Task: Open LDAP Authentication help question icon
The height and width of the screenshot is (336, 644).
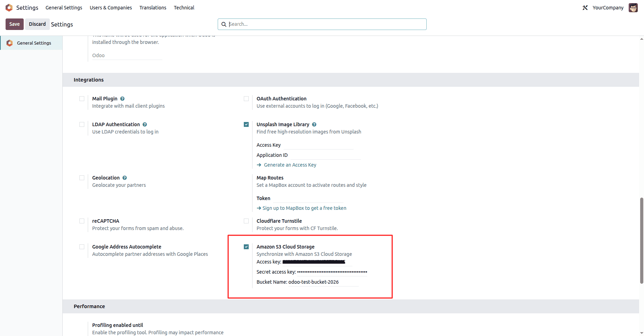Action: point(145,124)
